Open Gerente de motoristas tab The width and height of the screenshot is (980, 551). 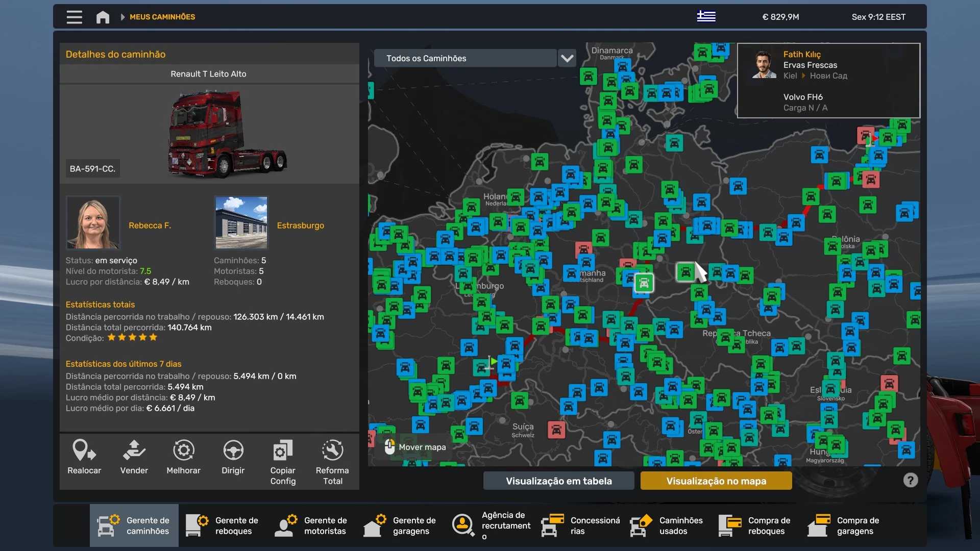point(311,525)
